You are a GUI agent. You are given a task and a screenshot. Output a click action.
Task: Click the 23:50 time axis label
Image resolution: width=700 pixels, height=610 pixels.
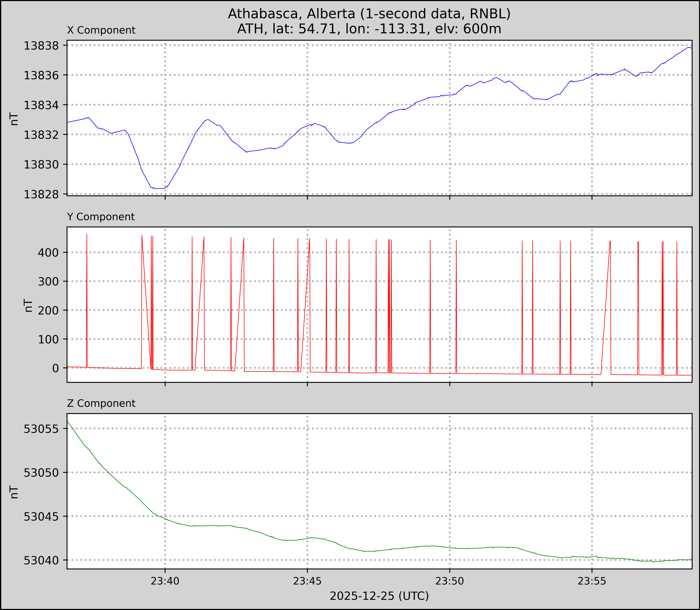click(x=450, y=581)
